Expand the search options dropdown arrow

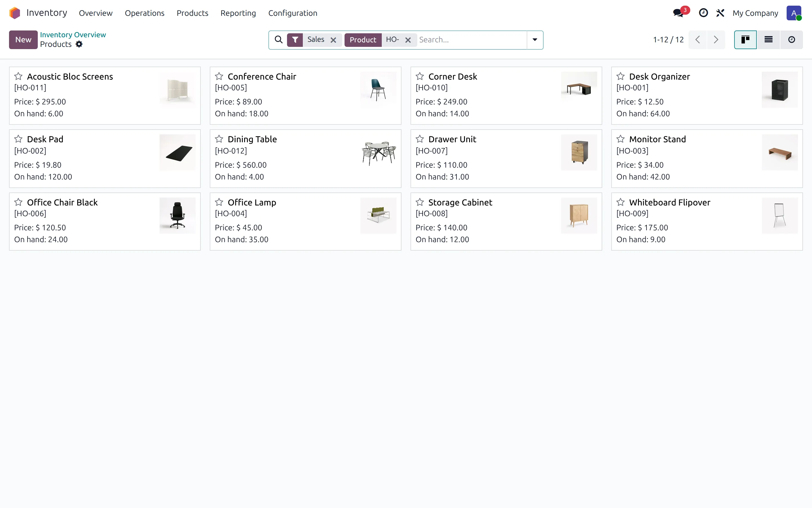pos(535,40)
